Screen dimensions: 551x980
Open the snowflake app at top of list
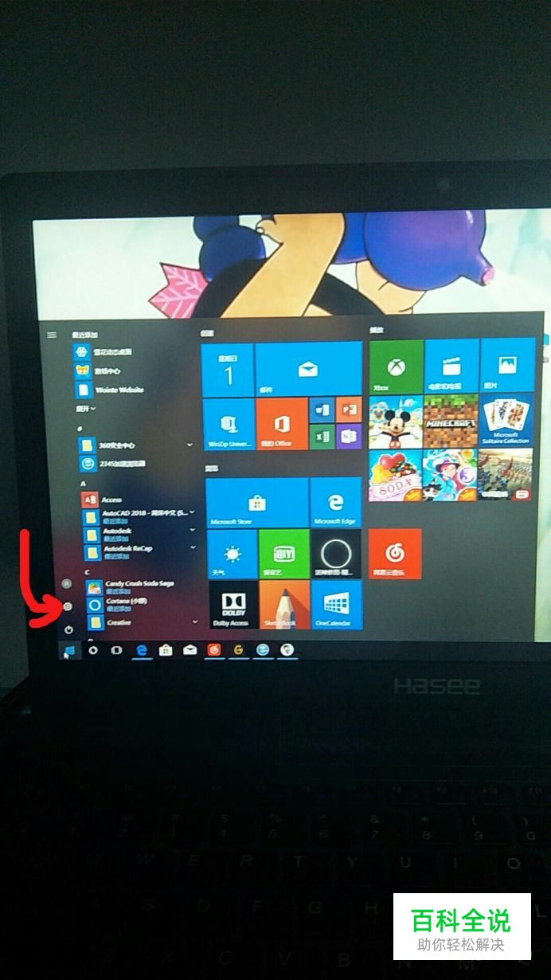[133, 351]
